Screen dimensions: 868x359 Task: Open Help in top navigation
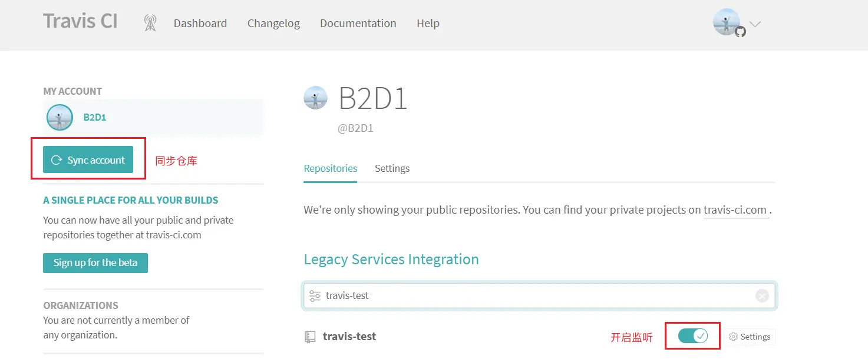(x=428, y=24)
